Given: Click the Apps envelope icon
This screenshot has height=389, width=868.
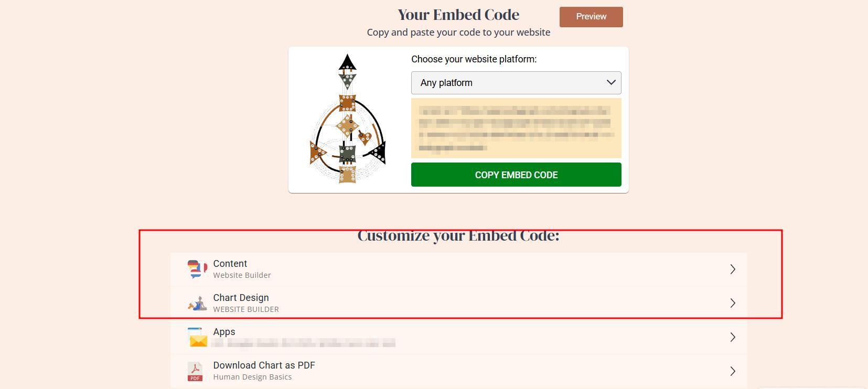Looking at the screenshot, I should pos(198,337).
